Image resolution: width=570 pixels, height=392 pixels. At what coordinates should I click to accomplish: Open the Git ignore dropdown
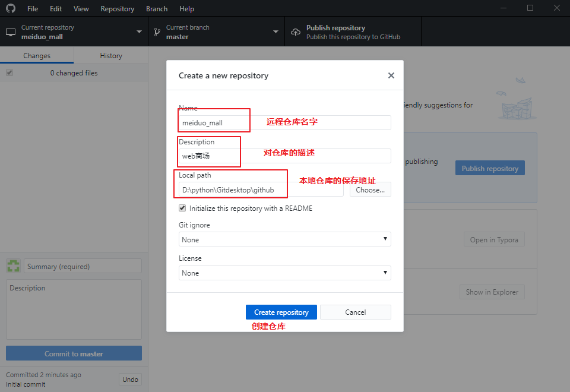[284, 239]
